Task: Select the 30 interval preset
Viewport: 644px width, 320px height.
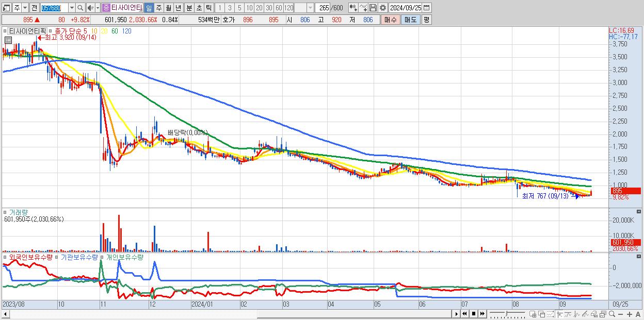Action: pyautogui.click(x=269, y=8)
